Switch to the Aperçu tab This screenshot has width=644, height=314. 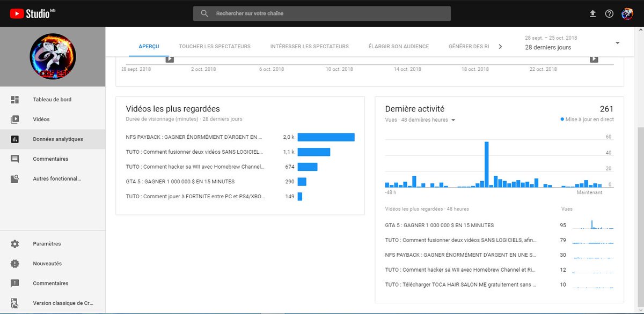coord(149,47)
